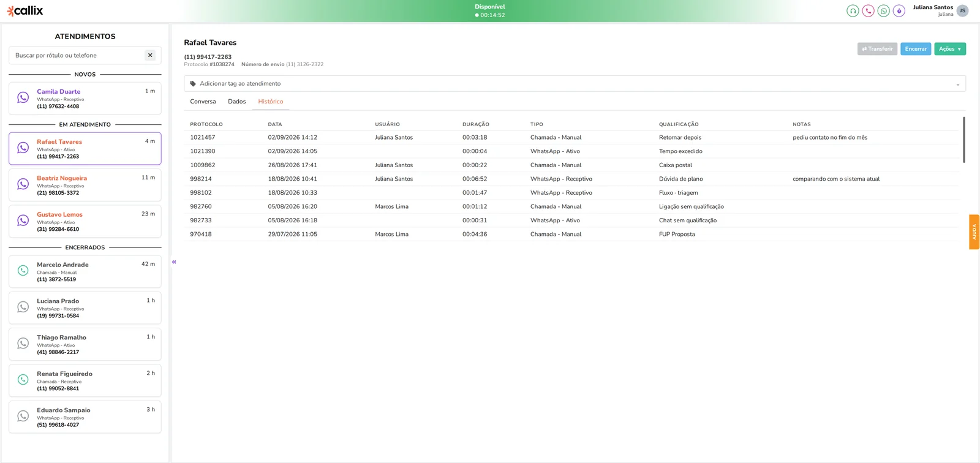Click phone icon on Marcelo Andrade card
Image resolution: width=980 pixels, height=463 pixels.
pos(23,271)
